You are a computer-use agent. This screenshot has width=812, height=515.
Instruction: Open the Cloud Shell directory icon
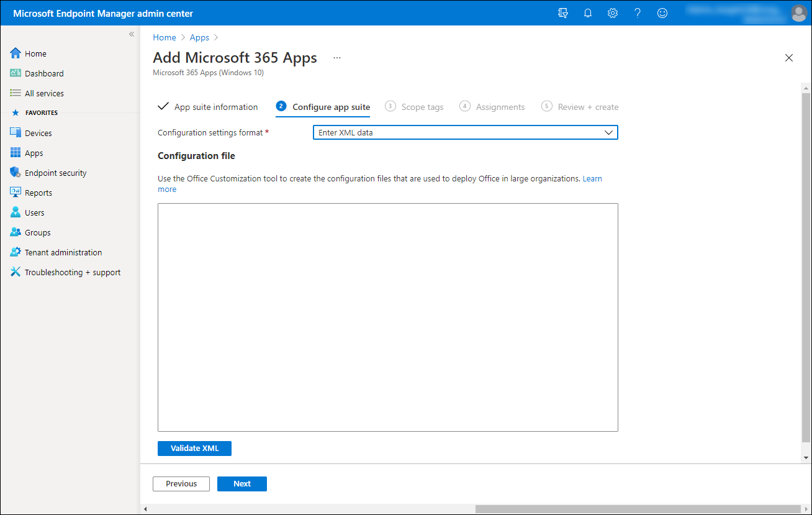click(x=563, y=13)
